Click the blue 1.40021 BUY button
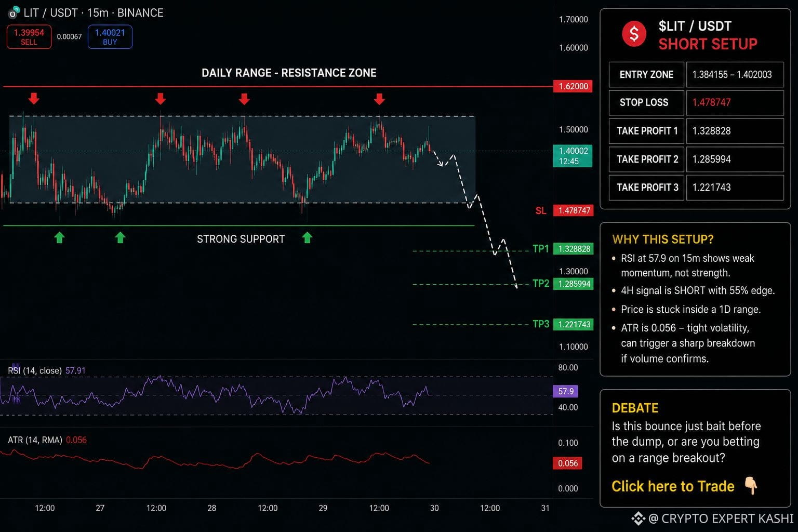The width and height of the screenshot is (798, 532). point(110,37)
